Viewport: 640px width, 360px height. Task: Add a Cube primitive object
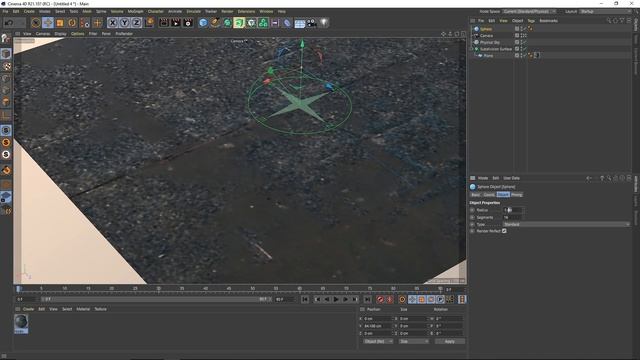point(203,23)
